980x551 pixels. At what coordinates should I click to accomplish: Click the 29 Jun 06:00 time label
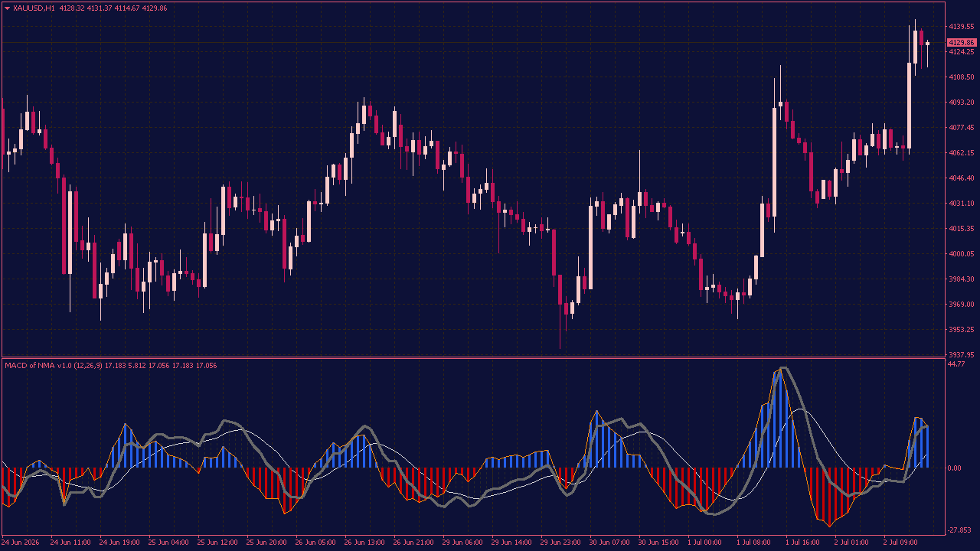pos(462,543)
